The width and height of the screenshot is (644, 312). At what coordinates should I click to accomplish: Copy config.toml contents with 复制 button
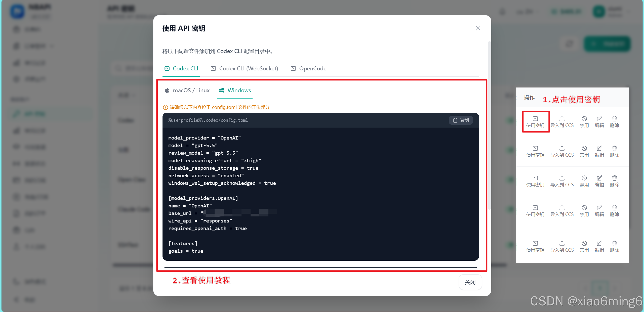click(x=461, y=120)
